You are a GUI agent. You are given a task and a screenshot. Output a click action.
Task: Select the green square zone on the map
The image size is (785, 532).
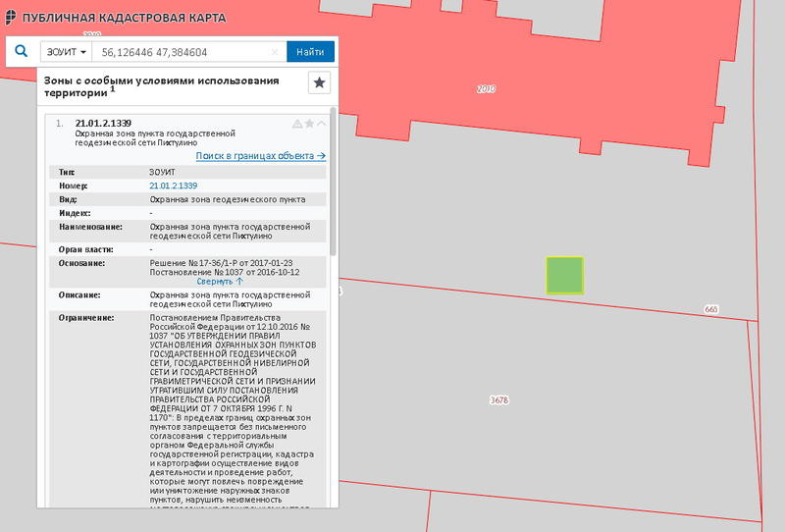point(564,275)
